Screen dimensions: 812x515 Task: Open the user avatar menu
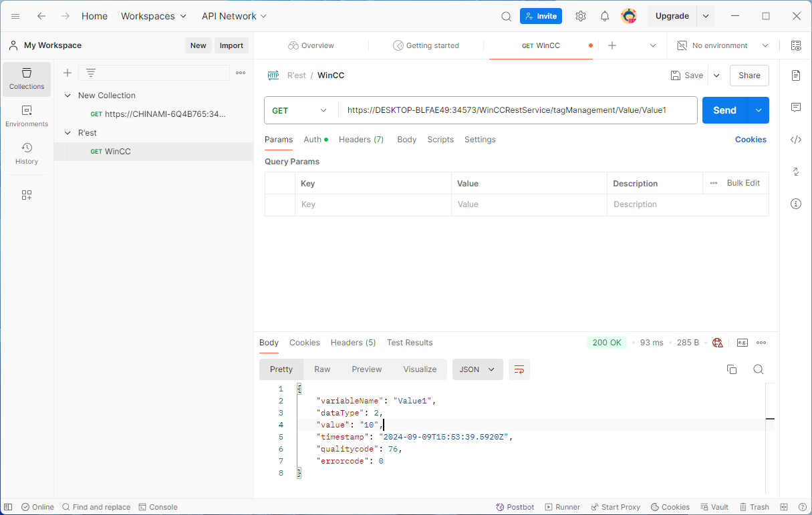629,16
